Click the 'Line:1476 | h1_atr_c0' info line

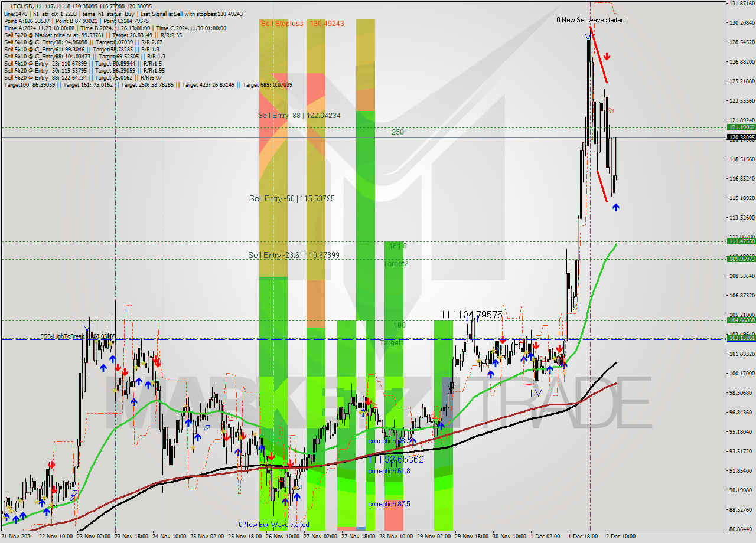tap(123, 14)
